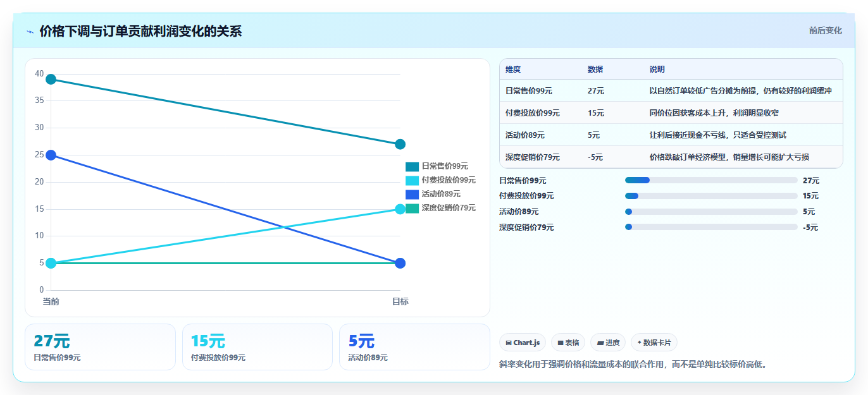This screenshot has width=868, height=395.
Task: Click the 深度促销价79元 label beside its progress bar
Action: coord(526,228)
